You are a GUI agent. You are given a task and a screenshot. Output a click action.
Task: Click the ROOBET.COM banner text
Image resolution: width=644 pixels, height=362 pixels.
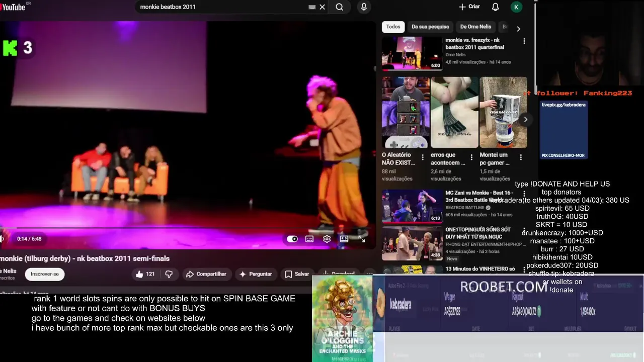pyautogui.click(x=504, y=287)
